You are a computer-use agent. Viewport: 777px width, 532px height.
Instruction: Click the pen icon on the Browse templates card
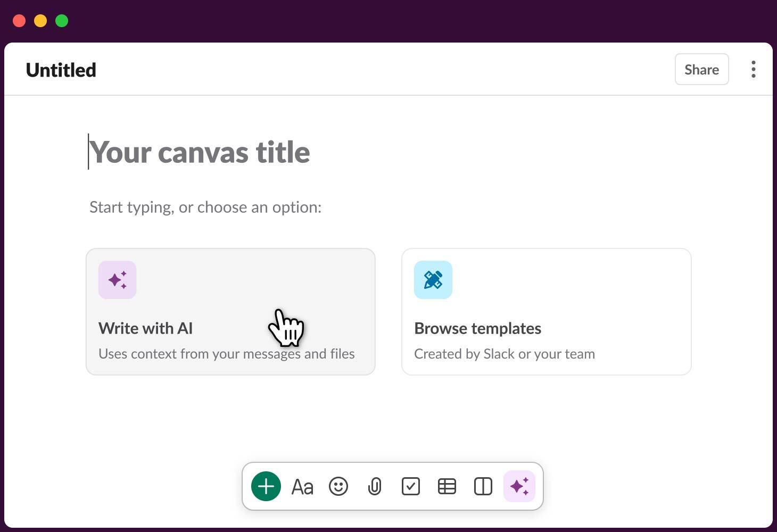[433, 280]
